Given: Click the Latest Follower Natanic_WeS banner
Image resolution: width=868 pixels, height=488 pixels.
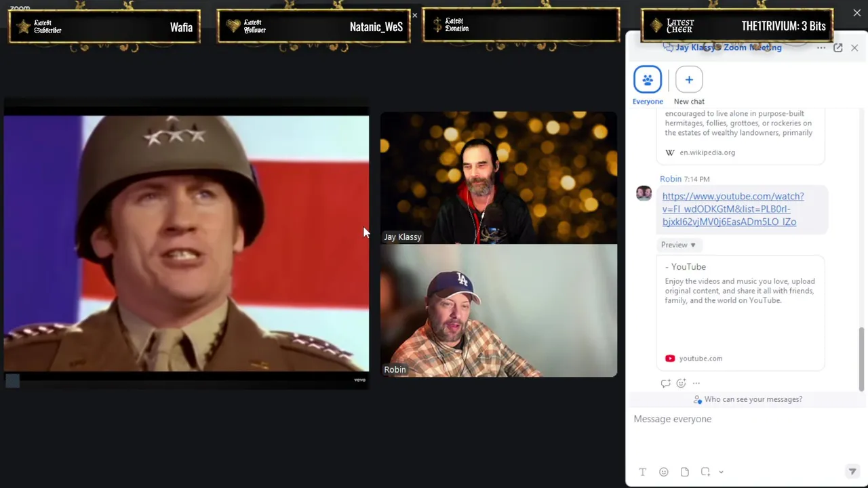Looking at the screenshot, I should click(x=313, y=27).
